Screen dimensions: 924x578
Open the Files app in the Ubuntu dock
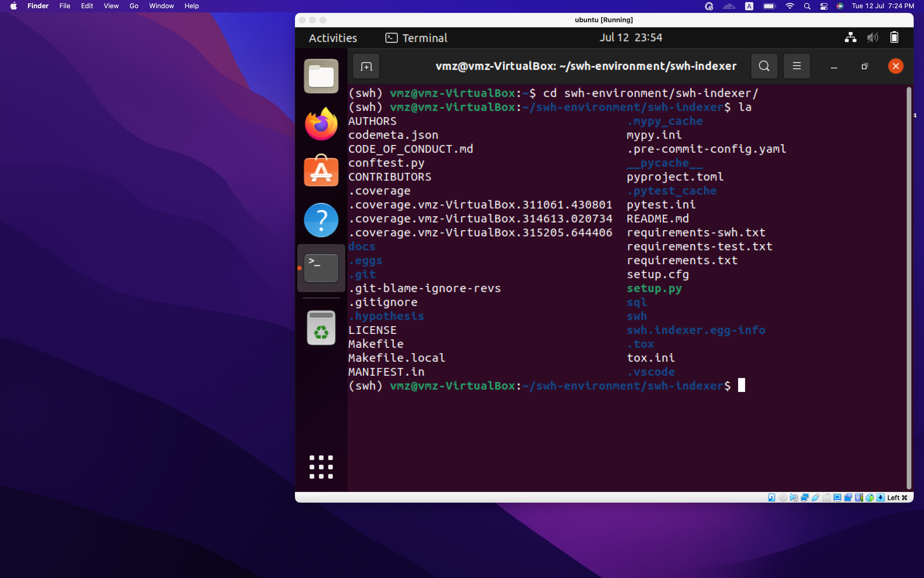click(321, 76)
